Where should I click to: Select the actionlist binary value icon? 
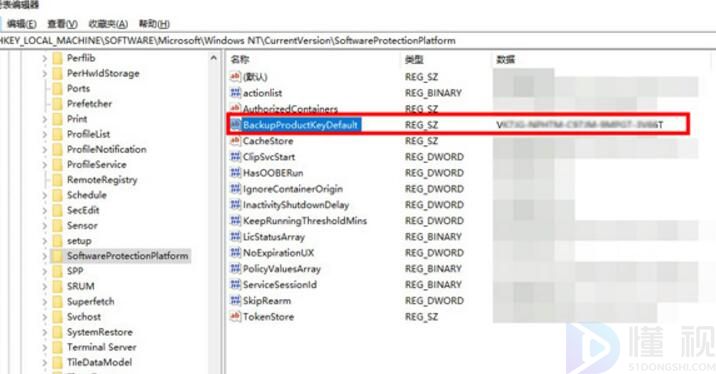pos(235,93)
